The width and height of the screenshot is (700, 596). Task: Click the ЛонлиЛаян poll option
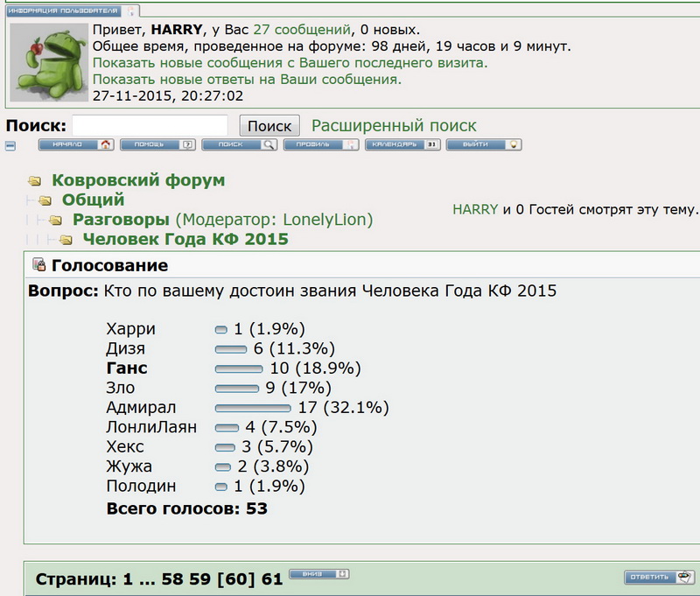151,427
